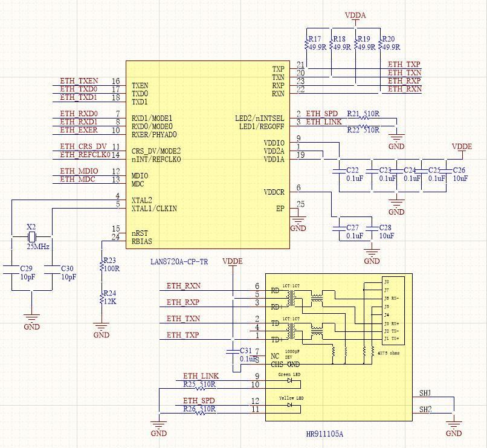Select the R22 510R resistor symbol
The image size is (487, 448).
point(364,126)
